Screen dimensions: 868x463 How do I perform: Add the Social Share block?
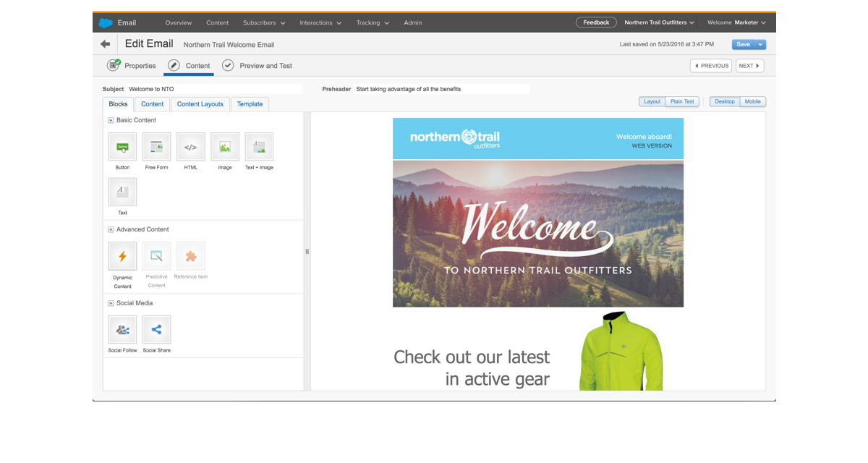click(x=156, y=330)
